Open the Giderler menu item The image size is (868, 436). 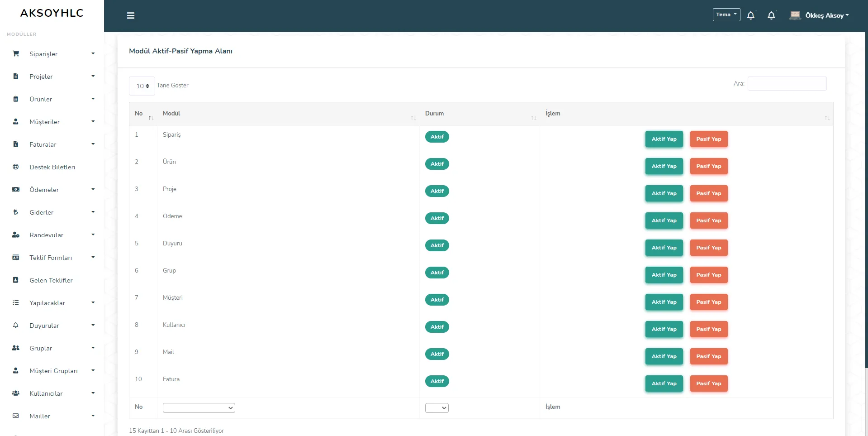52,212
